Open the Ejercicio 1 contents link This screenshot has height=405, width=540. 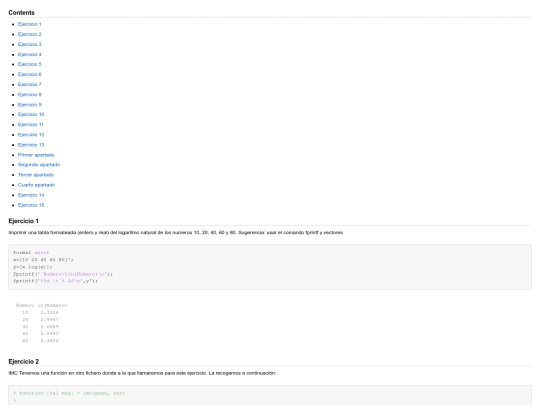point(30,24)
